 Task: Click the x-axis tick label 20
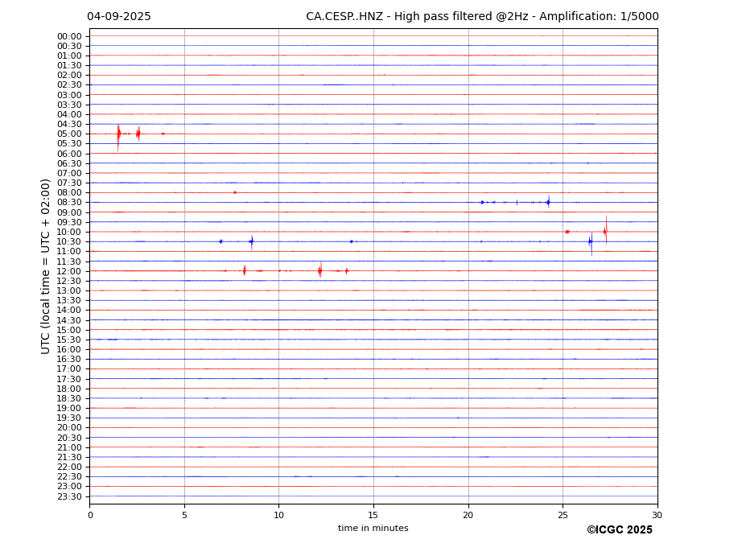coord(468,515)
